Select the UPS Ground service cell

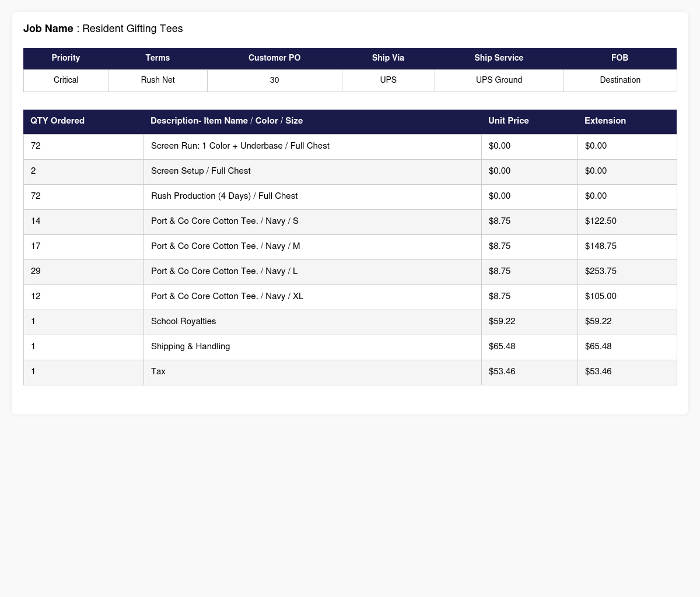point(499,80)
